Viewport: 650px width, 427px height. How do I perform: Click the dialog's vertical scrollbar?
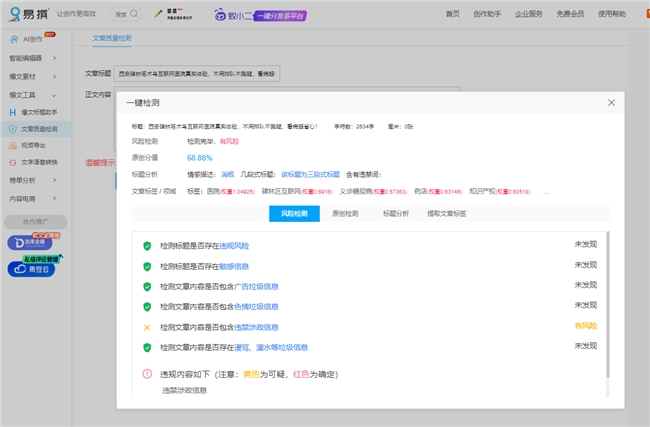608,300
